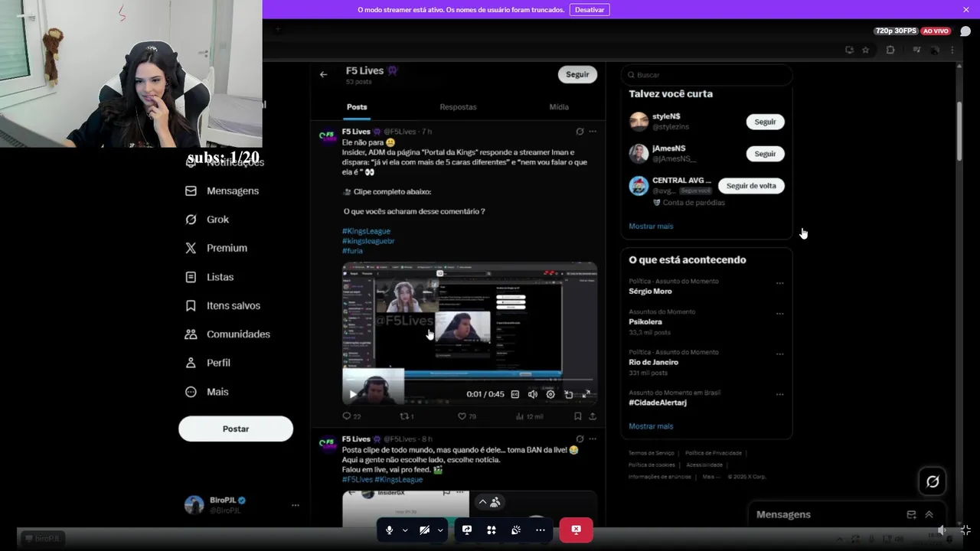Open options for Rio de Janeiro trend
Image resolution: width=980 pixels, height=551 pixels.
[x=779, y=354]
